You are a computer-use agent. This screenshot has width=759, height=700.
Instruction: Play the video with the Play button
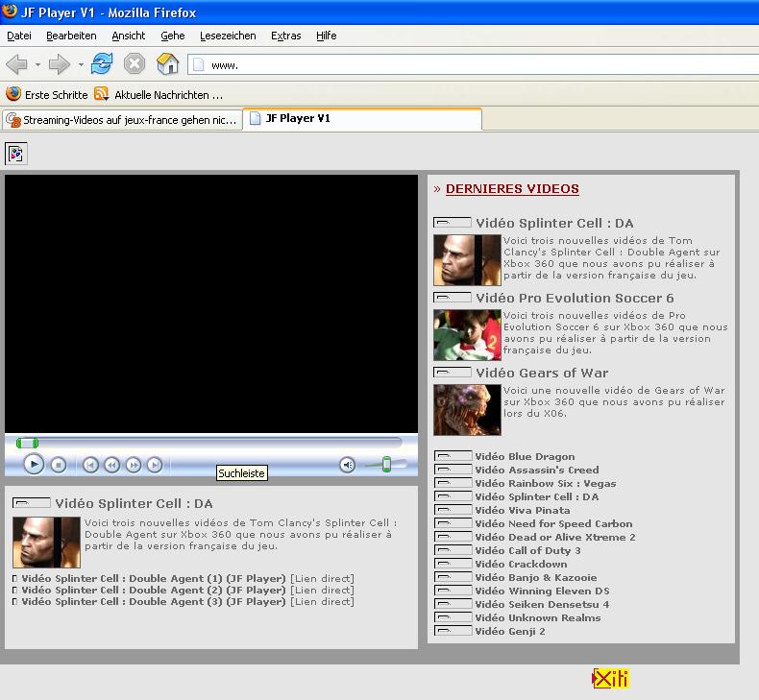[x=34, y=465]
